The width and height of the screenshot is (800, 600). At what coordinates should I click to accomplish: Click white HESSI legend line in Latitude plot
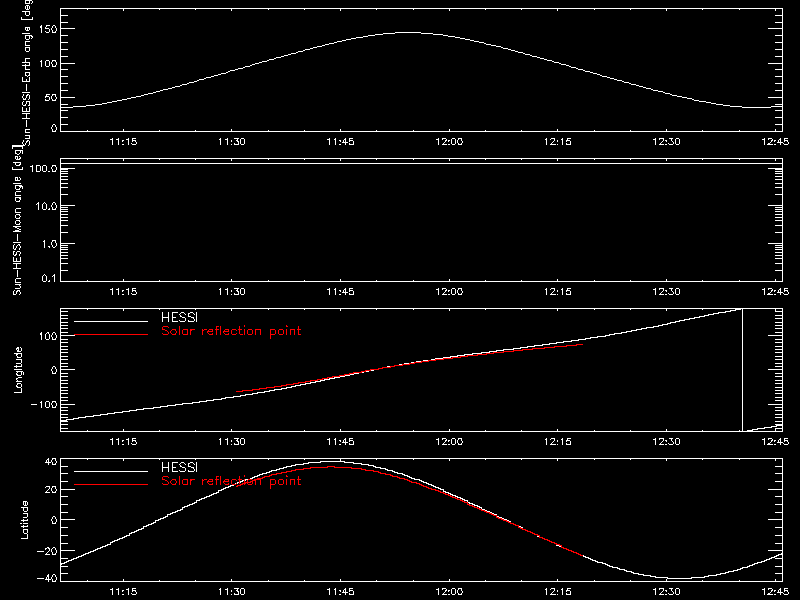[111, 471]
